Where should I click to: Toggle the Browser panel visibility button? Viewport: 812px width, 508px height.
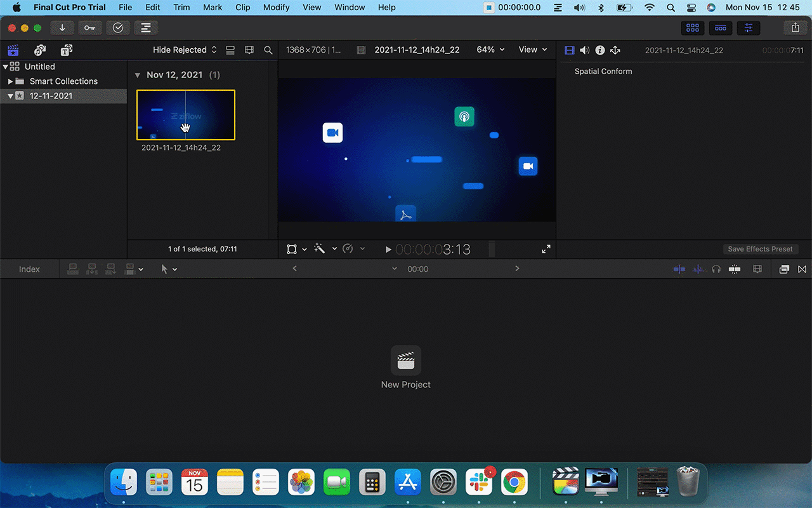coord(693,28)
